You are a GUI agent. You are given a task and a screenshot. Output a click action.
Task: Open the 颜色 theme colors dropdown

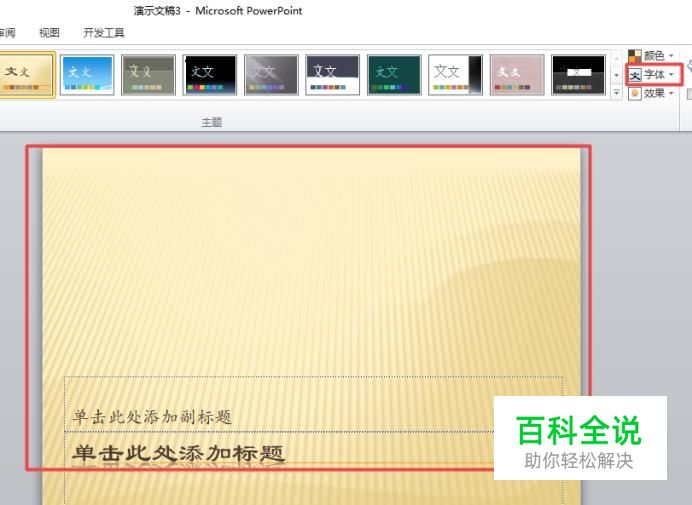pyautogui.click(x=651, y=56)
